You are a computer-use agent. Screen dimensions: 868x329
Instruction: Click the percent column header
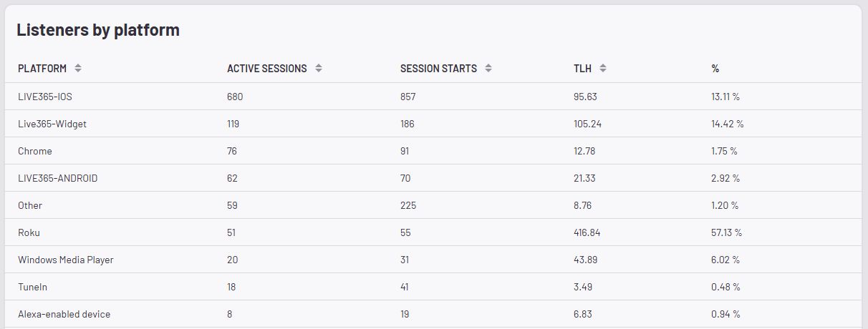click(715, 69)
